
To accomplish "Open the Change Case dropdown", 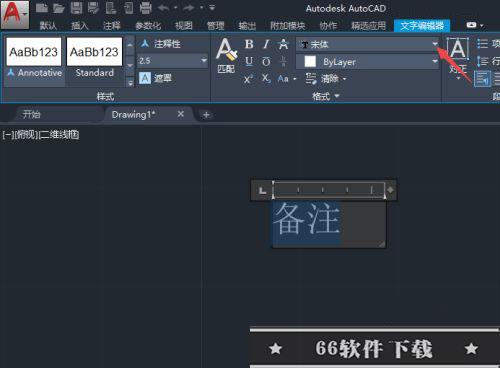I will (287, 79).
